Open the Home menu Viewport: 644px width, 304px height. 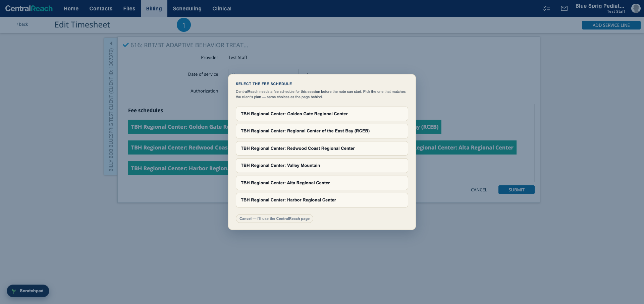71,8
